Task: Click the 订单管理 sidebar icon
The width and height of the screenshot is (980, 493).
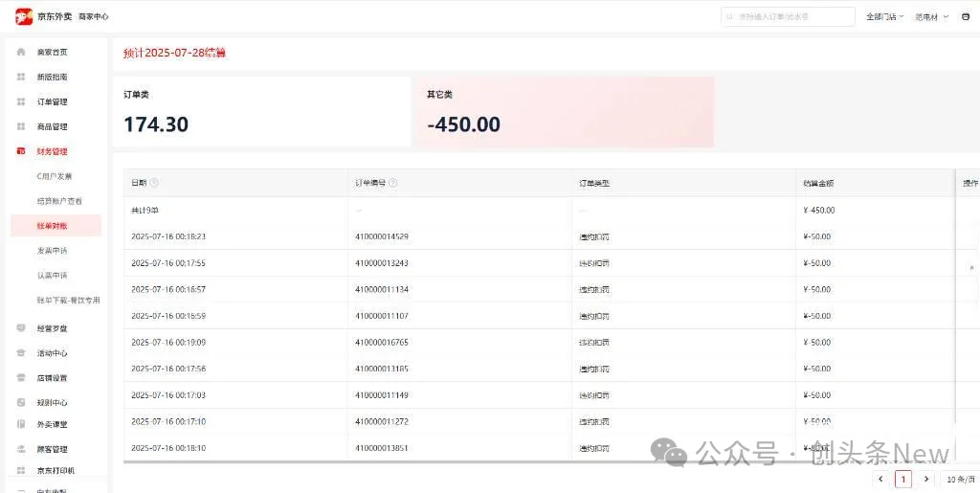Action: (x=21, y=101)
